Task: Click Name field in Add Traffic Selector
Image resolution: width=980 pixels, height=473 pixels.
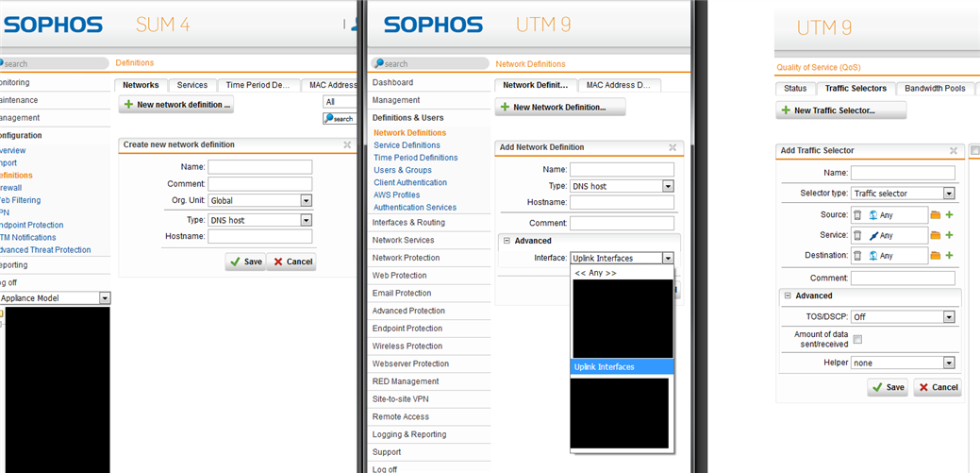Action: 903,173
